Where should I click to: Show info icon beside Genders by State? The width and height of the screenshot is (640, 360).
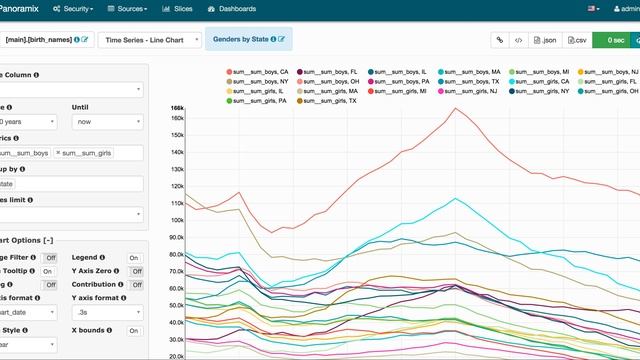pyautogui.click(x=273, y=39)
